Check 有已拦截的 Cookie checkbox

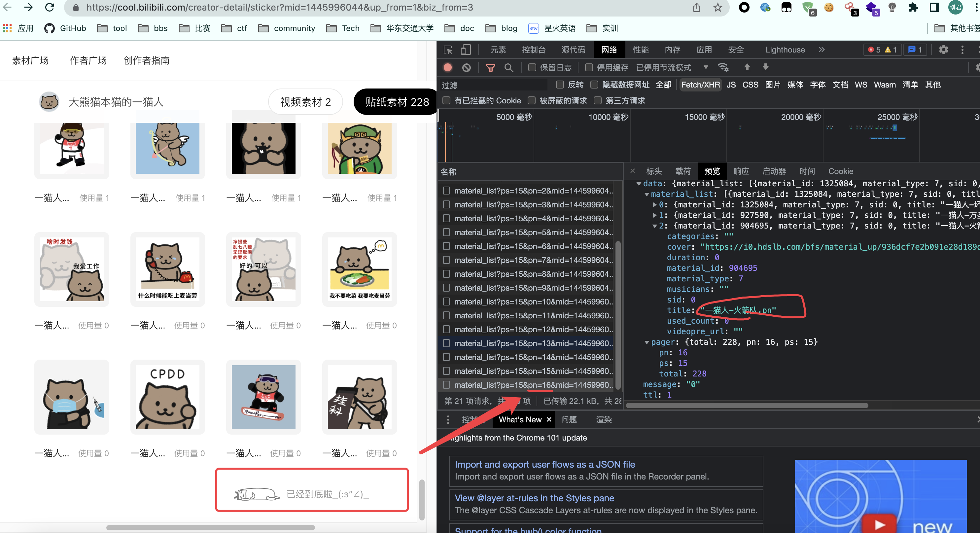tap(446, 100)
